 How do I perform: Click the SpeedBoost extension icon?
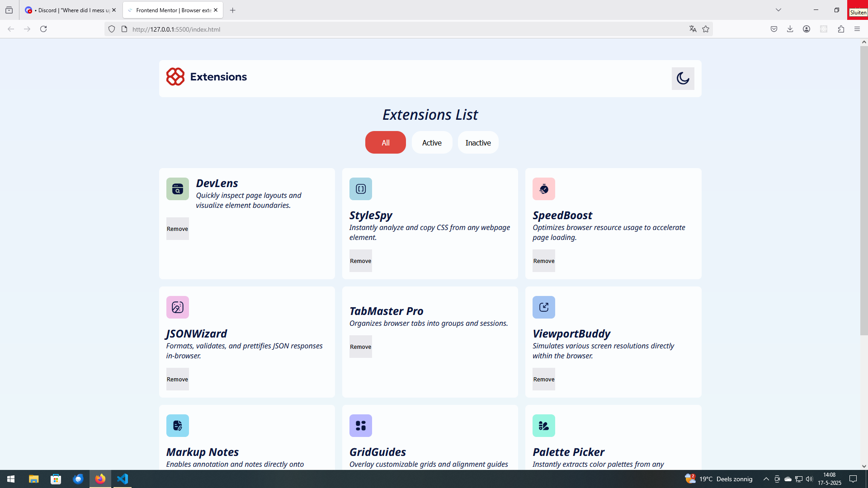click(543, 189)
